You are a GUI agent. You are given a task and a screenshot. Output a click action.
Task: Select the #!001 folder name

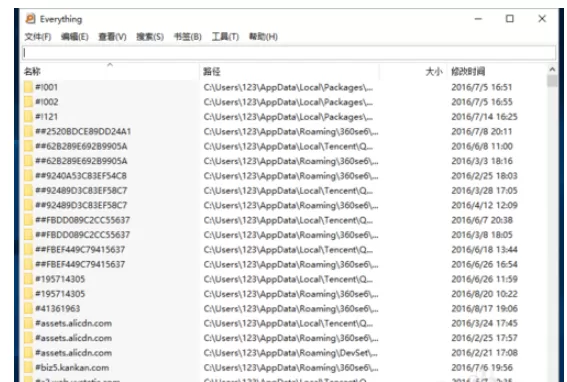pyautogui.click(x=47, y=87)
